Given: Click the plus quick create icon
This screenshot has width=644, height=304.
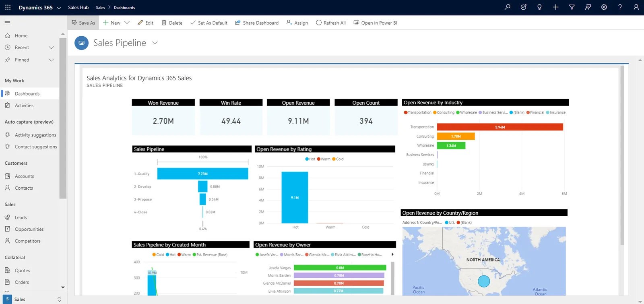Looking at the screenshot, I should (x=555, y=7).
